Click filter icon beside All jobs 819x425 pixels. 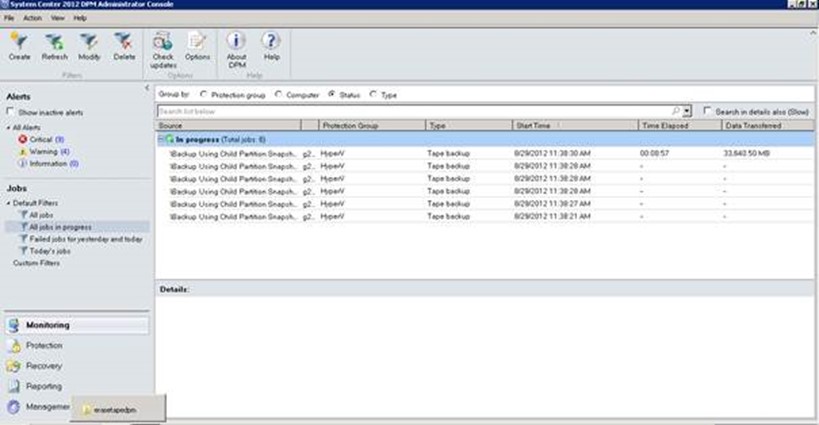coord(24,215)
